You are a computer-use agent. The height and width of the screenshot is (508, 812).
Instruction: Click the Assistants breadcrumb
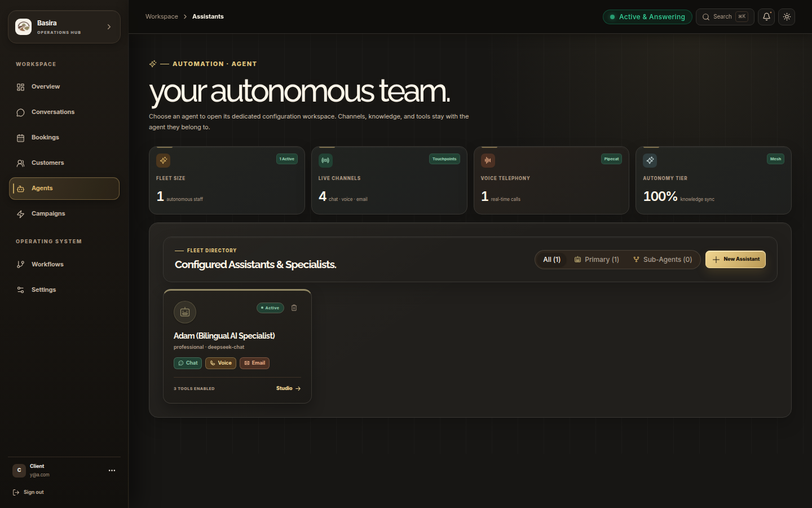[x=208, y=16]
